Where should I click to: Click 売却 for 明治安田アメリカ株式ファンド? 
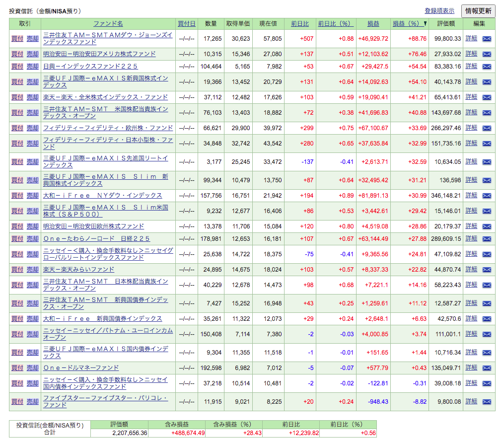(x=32, y=54)
